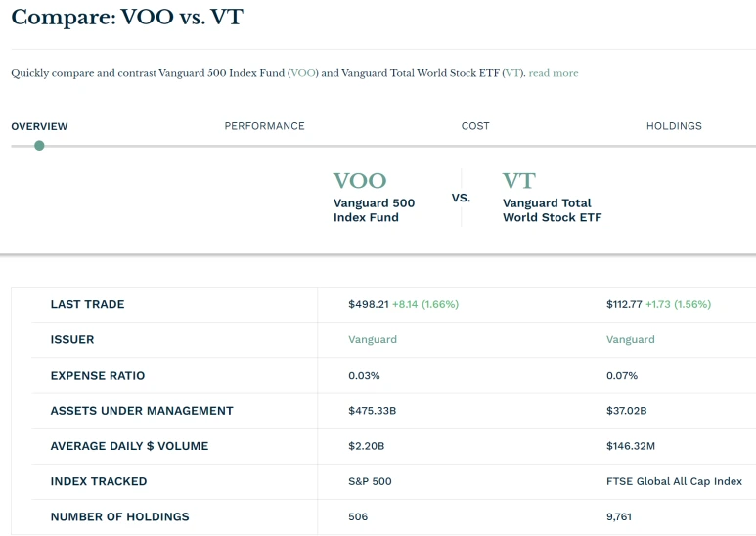Open the Cost tab
The height and width of the screenshot is (536, 756).
[475, 126]
